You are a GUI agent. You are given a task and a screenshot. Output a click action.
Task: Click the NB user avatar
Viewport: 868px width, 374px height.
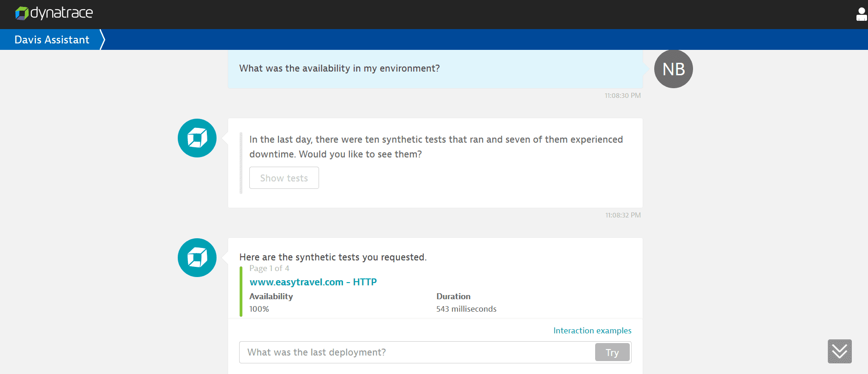click(673, 69)
